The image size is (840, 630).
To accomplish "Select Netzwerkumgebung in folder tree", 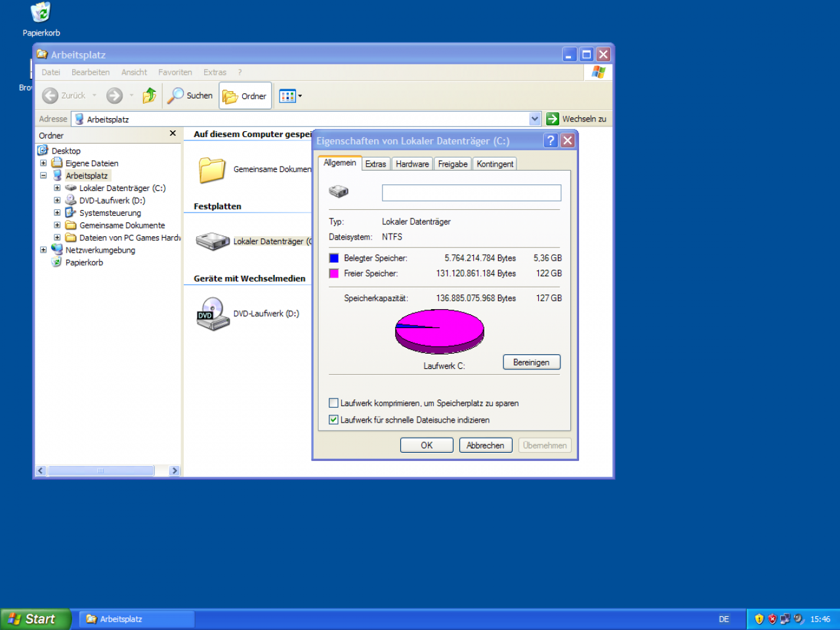I will tap(100, 250).
